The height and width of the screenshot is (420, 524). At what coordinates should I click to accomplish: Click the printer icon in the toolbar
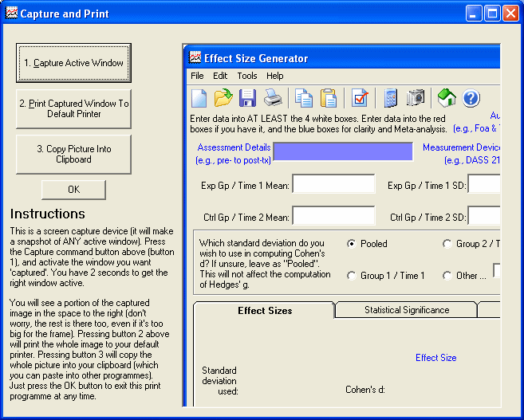(273, 98)
